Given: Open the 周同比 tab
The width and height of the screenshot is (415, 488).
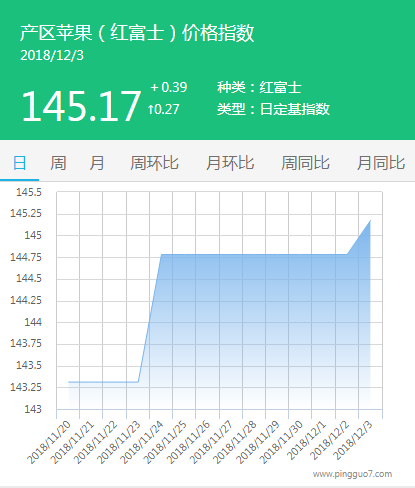Looking at the screenshot, I should tap(305, 163).
